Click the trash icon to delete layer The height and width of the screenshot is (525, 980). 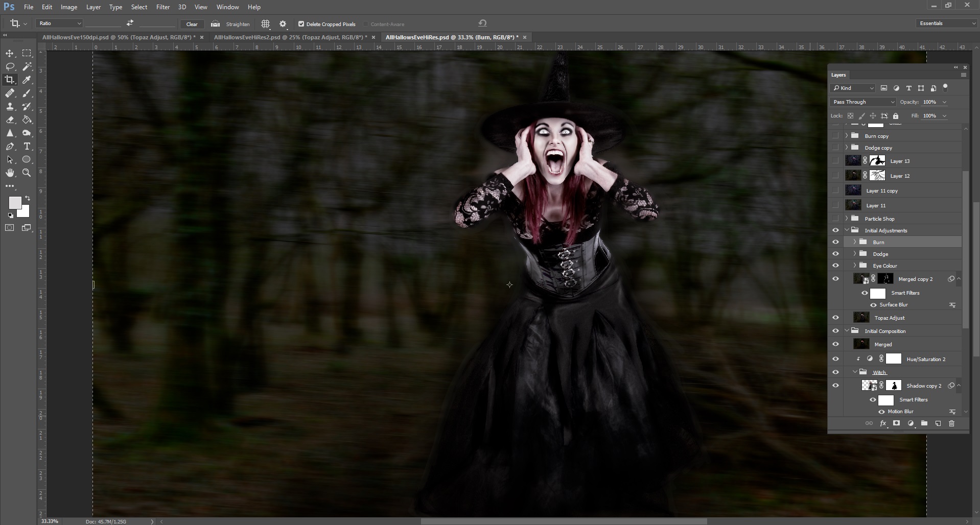(x=951, y=423)
